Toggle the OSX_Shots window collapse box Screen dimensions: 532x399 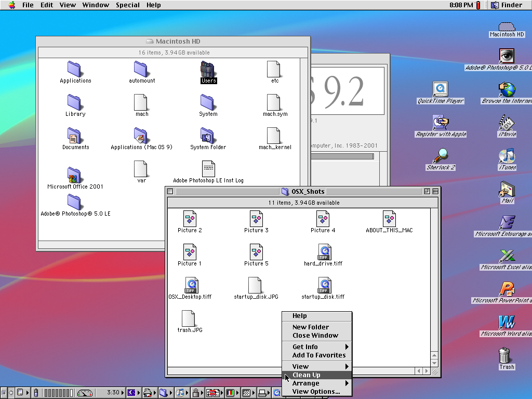[x=435, y=191]
